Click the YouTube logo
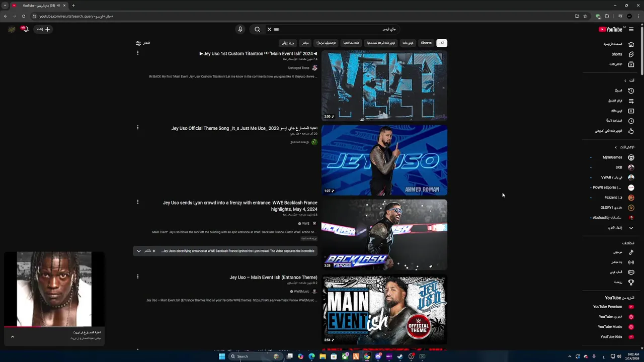Screen dimensions: 644x362 (610, 29)
